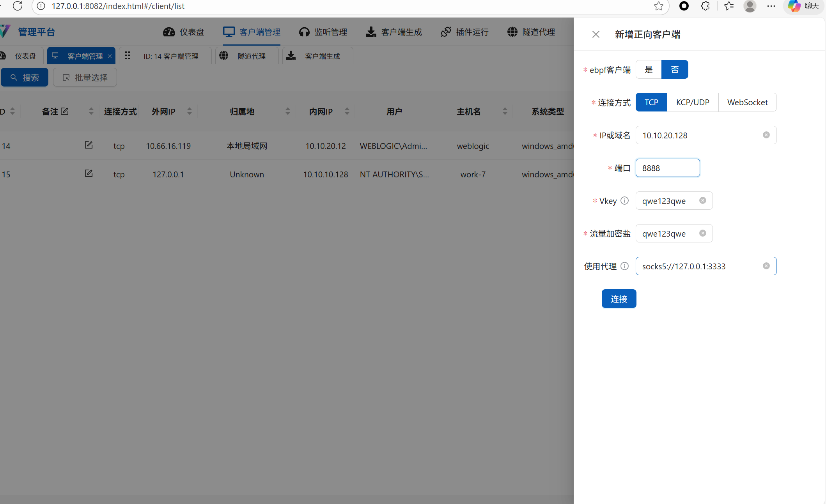This screenshot has width=826, height=504.
Task: Select 是 for ebpf客户端
Action: pos(648,69)
